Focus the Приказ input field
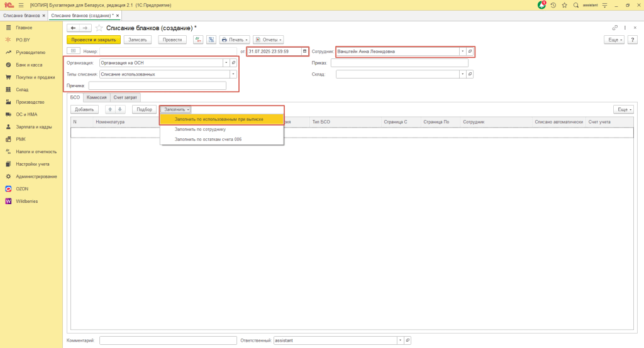Viewport: 644px width, 348px height. coord(399,63)
